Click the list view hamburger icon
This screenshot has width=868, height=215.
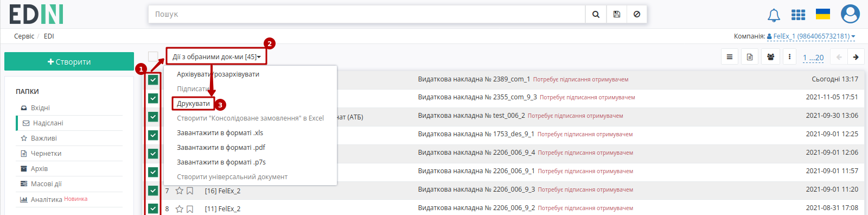(730, 57)
